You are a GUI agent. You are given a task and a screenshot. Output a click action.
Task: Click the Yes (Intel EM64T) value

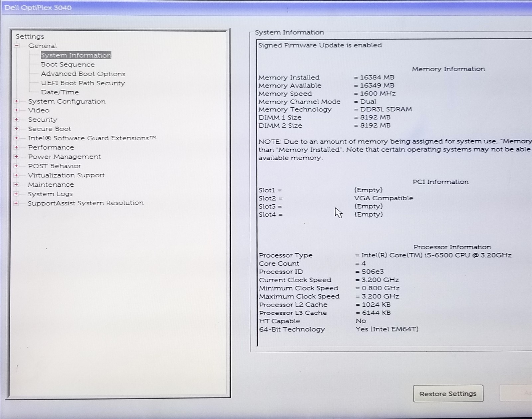(387, 329)
